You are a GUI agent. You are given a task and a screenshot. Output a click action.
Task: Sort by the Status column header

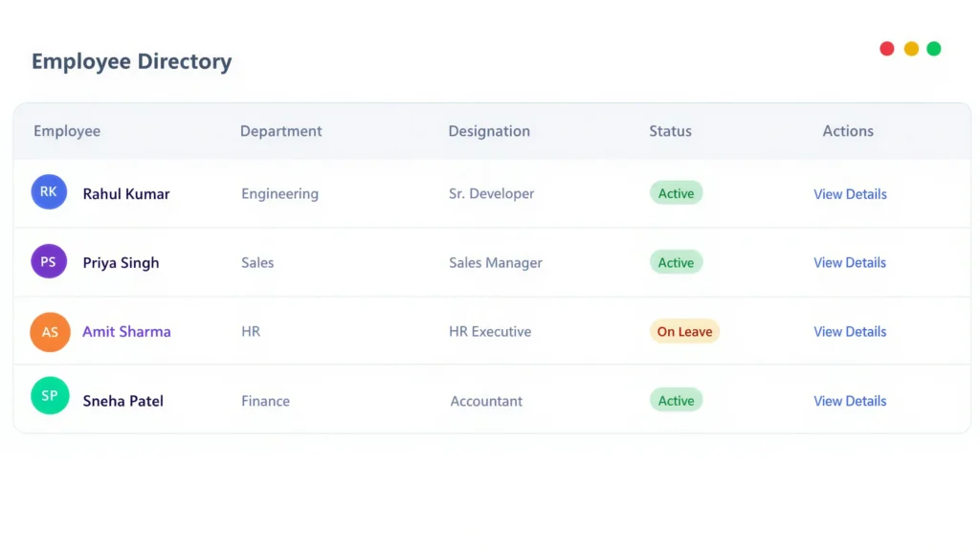tap(670, 131)
